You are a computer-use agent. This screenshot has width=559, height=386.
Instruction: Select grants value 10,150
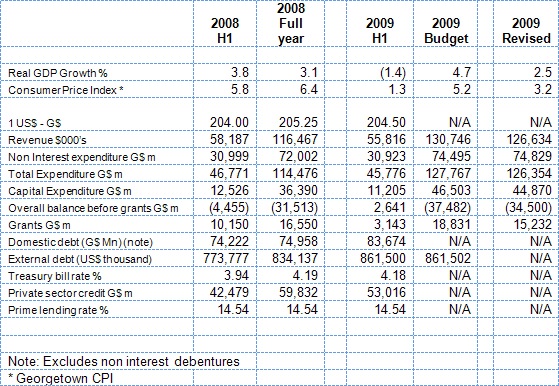pyautogui.click(x=229, y=225)
